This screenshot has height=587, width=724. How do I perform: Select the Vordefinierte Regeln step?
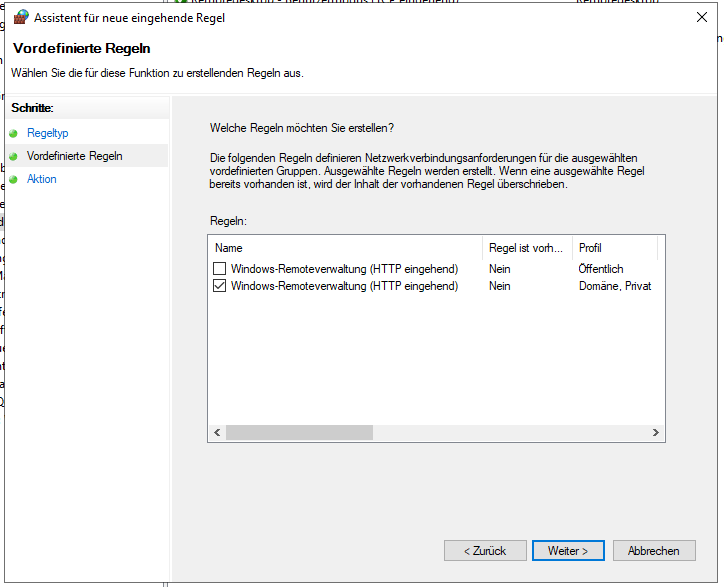pyautogui.click(x=74, y=156)
